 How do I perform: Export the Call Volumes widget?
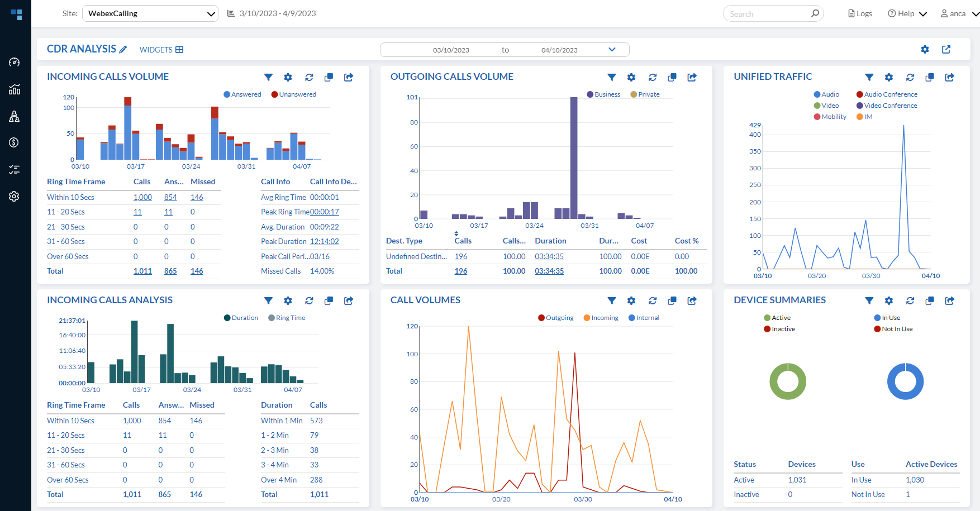(692, 300)
